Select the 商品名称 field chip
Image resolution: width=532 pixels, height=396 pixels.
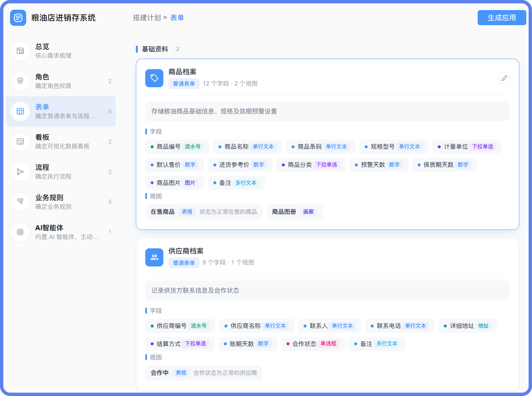(248, 147)
